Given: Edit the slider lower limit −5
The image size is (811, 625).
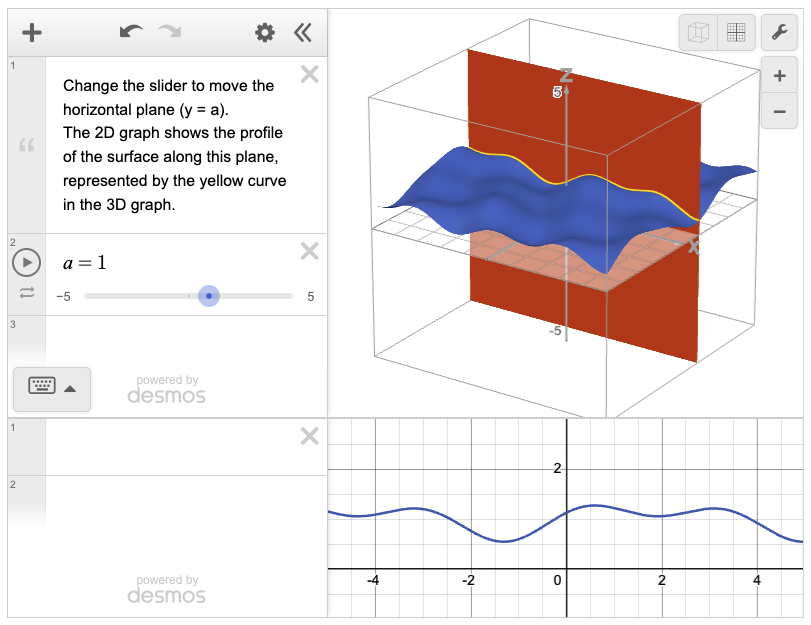Looking at the screenshot, I should (63, 297).
